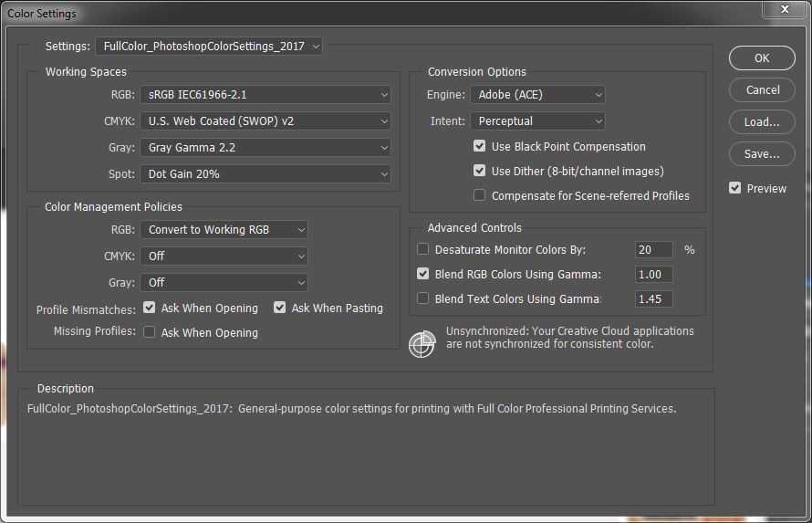
Task: Open the Spot Dot Gain 20% dropdown
Action: click(x=265, y=174)
